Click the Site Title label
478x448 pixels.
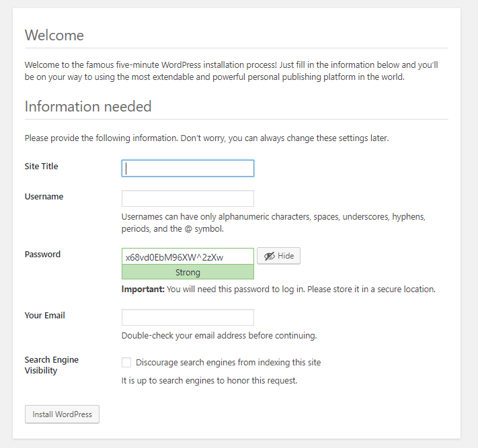tap(41, 167)
